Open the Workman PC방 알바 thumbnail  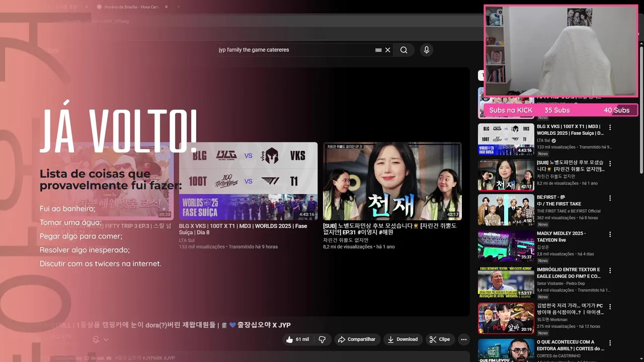[x=506, y=318]
